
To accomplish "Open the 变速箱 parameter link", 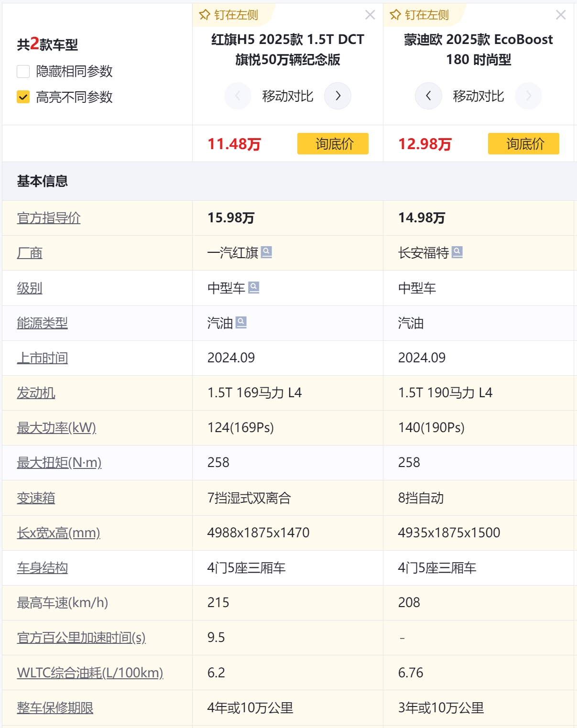I will pos(36,498).
